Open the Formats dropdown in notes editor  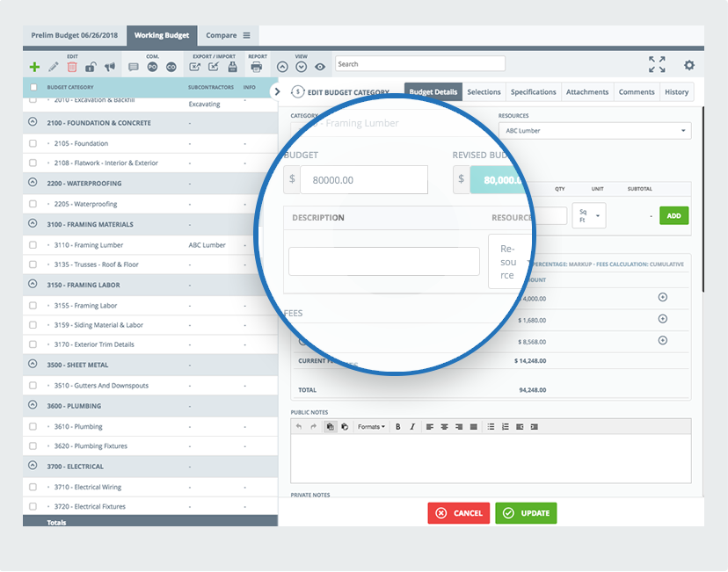pos(371,427)
